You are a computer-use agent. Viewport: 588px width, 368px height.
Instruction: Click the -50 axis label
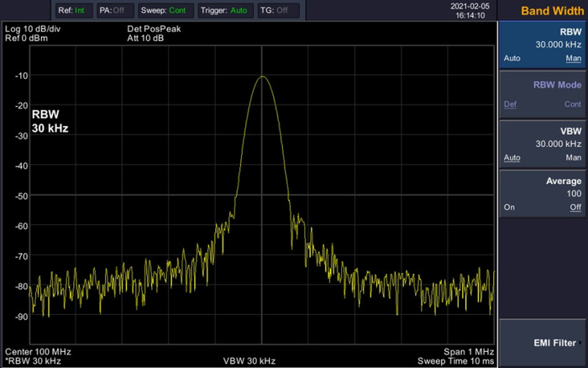click(21, 197)
